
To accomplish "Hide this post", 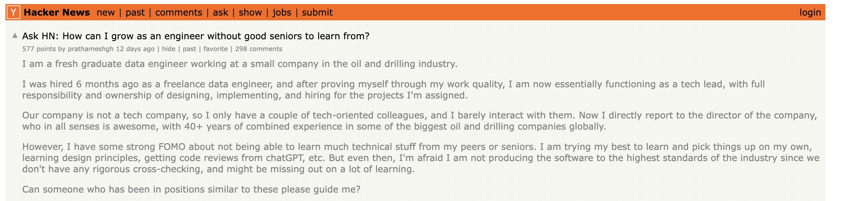I will pos(169,49).
